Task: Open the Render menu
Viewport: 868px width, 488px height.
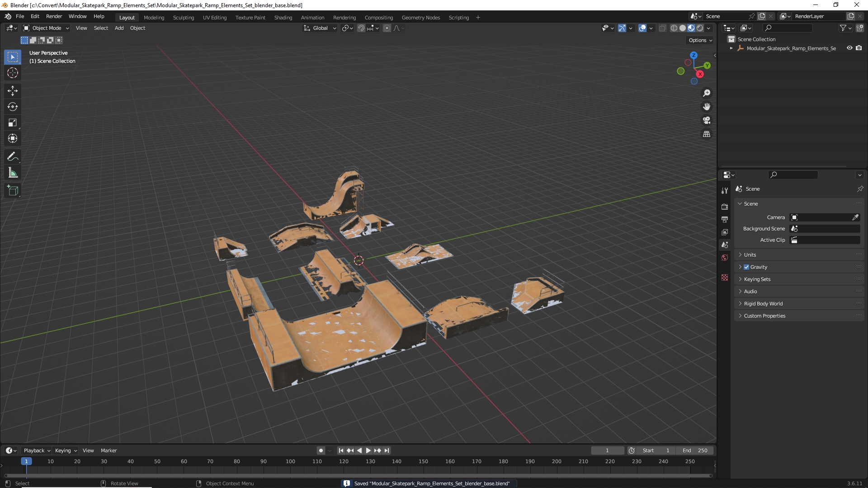Action: click(54, 16)
